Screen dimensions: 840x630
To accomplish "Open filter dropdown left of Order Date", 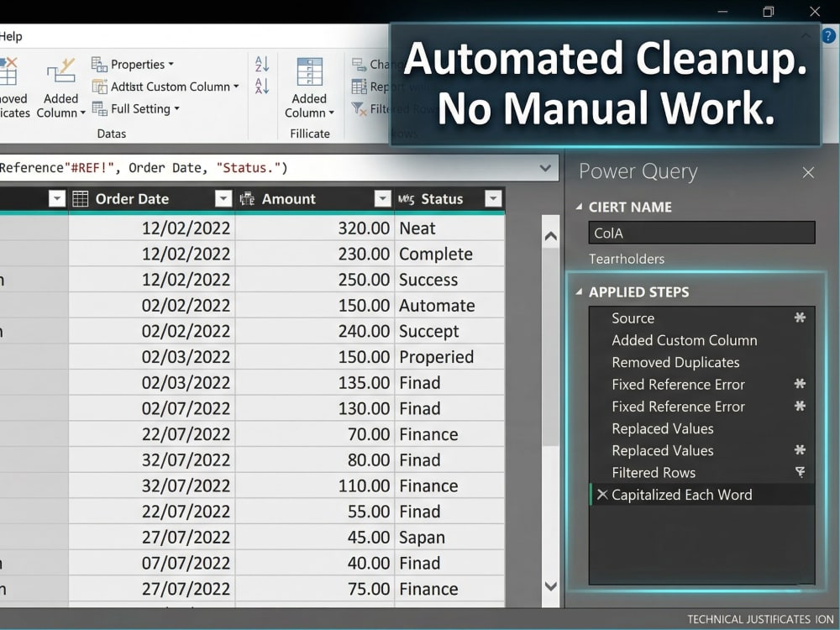I will 57,199.
